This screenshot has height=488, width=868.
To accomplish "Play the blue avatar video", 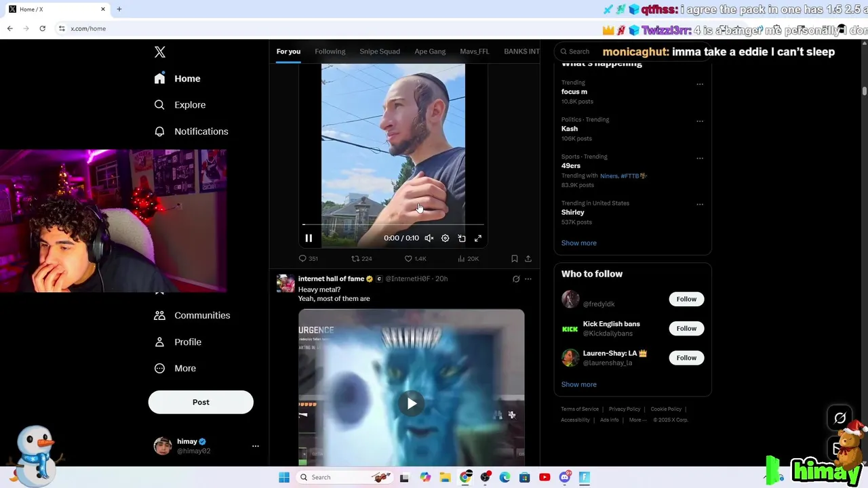I will 412,403.
